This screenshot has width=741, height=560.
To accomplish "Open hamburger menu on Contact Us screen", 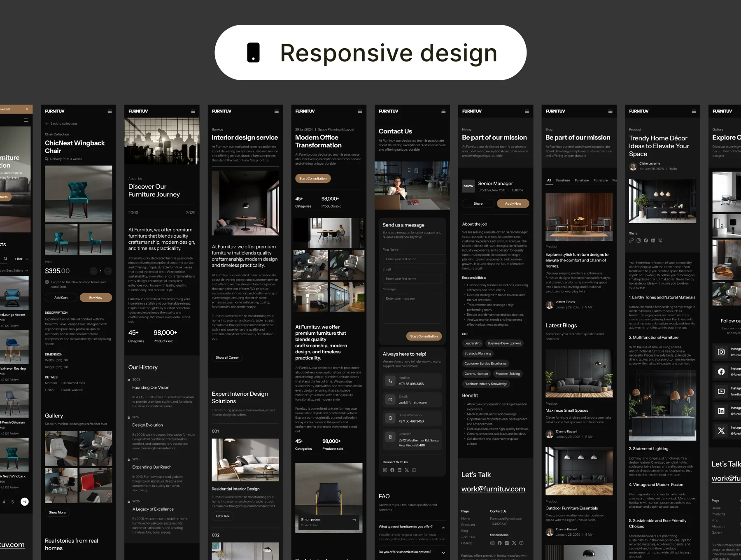I will [x=443, y=111].
